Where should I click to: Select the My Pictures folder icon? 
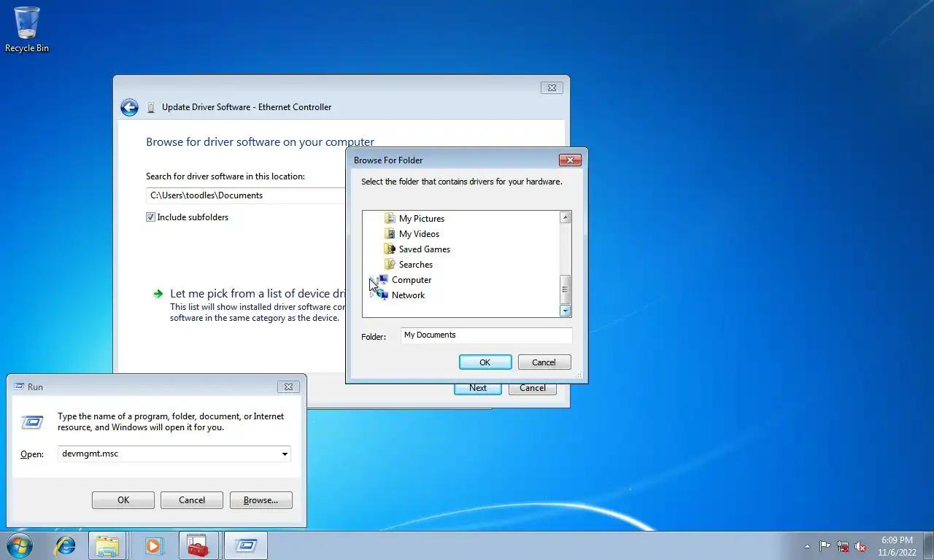tap(390, 218)
